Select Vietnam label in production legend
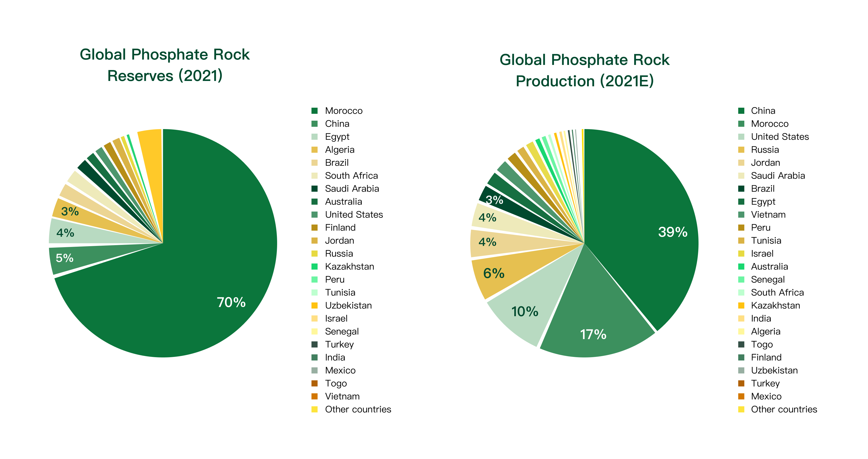The height and width of the screenshot is (459, 868). (768, 215)
